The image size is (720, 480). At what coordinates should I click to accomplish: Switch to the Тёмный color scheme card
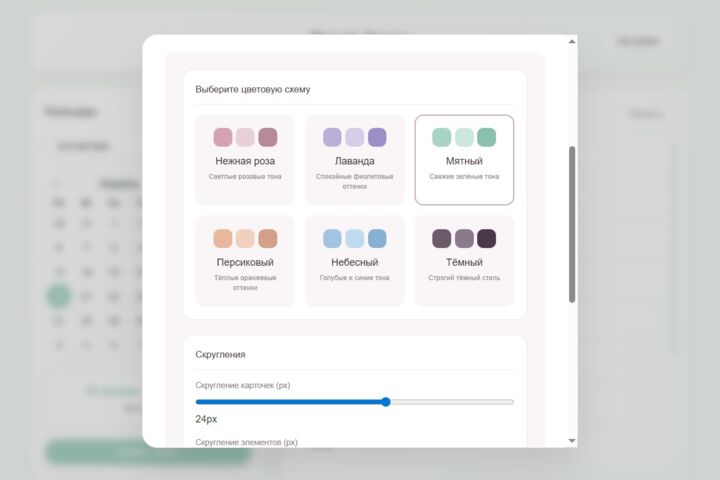464,261
